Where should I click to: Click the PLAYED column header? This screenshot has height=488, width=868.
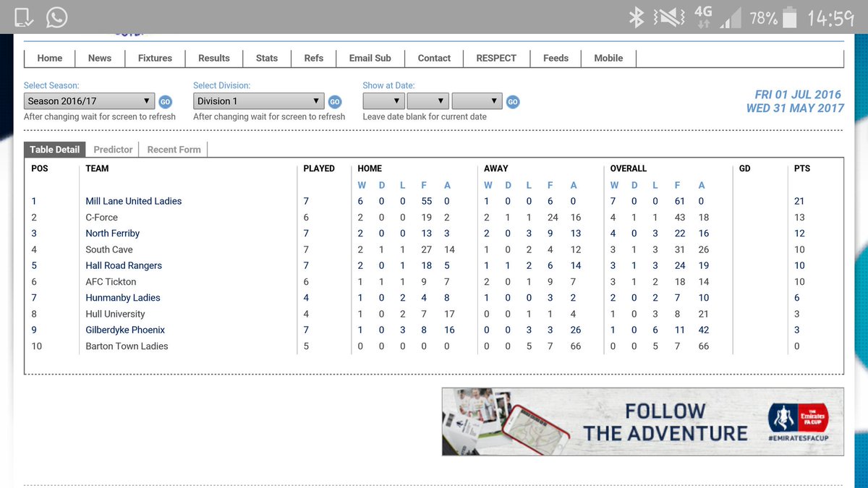(x=319, y=168)
